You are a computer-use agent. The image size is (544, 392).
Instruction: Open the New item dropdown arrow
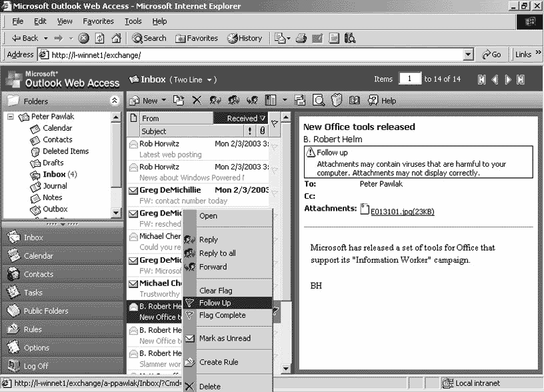point(164,100)
